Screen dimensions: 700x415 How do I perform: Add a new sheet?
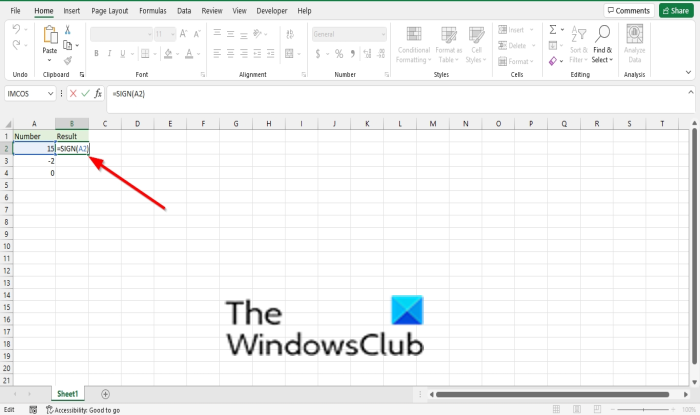(x=105, y=394)
